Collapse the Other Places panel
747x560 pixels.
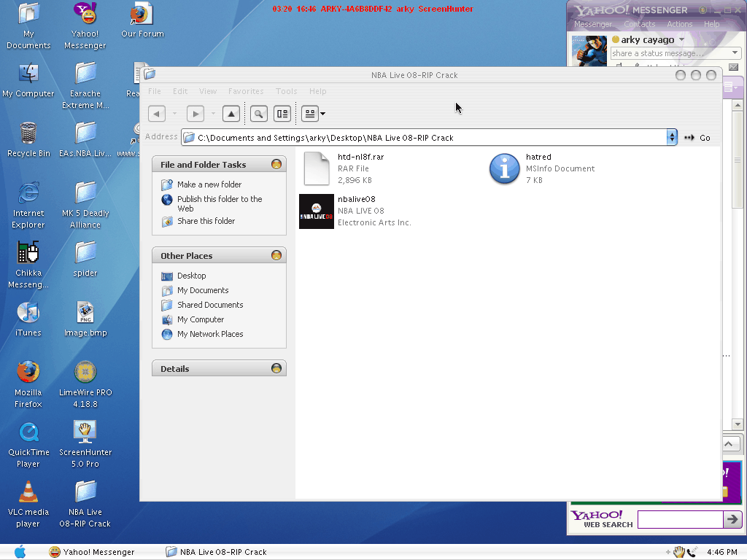276,255
